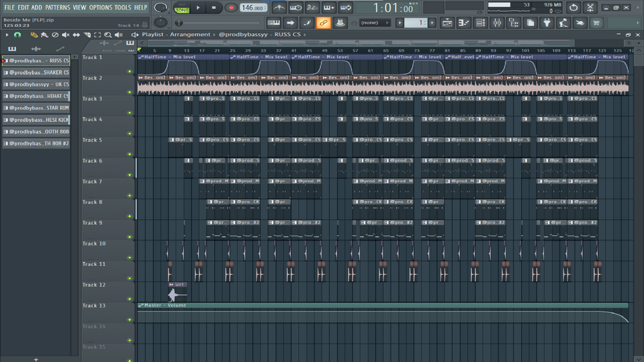644x362 pixels.
Task: Open the ADD menu
Action: 37,8
